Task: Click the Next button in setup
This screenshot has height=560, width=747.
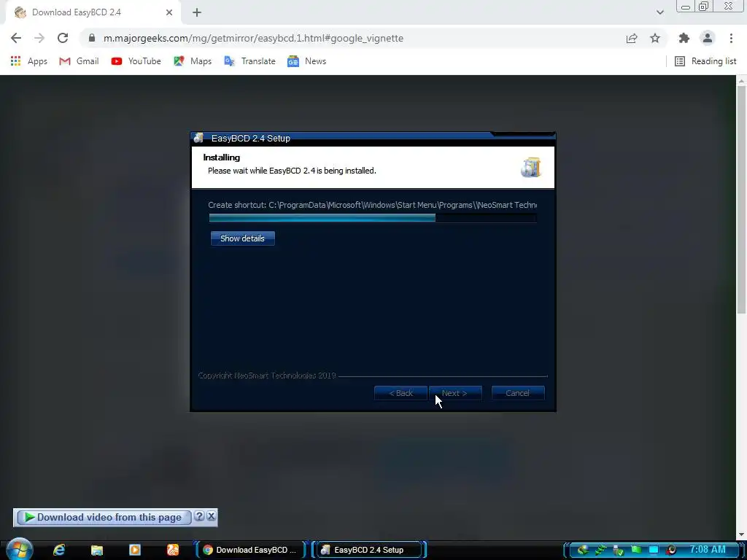Action: click(x=455, y=393)
